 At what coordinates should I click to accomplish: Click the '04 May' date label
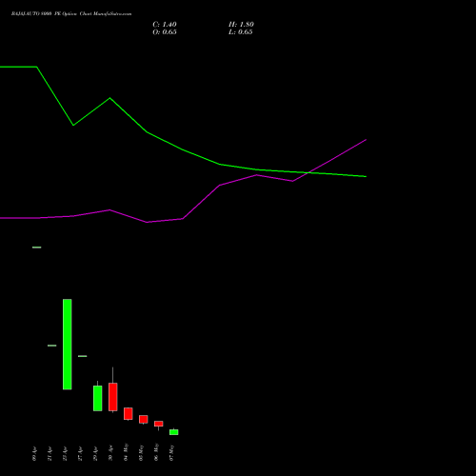pos(126,452)
